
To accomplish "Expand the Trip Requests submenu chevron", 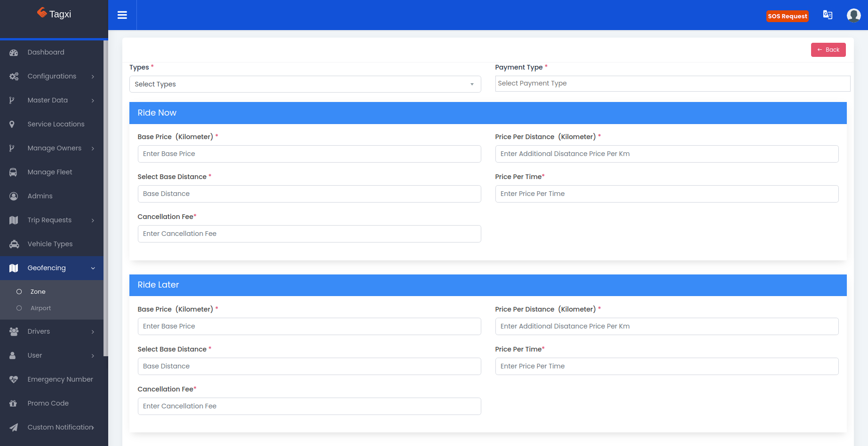I will click(93, 220).
